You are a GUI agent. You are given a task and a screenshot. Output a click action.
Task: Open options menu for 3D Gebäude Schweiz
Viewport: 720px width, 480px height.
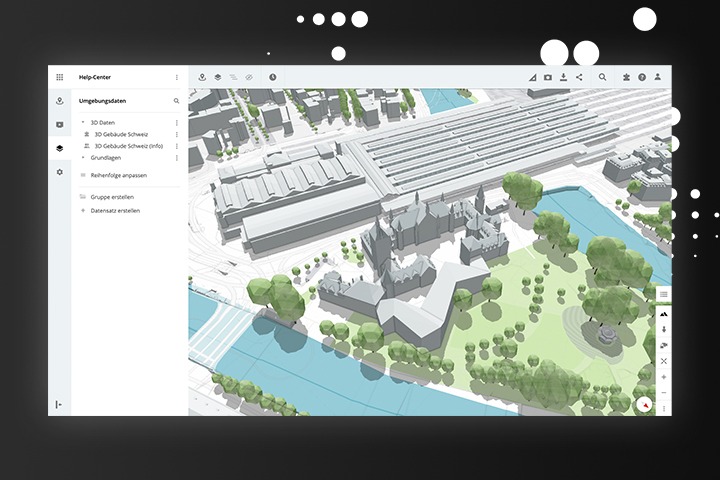(x=177, y=134)
